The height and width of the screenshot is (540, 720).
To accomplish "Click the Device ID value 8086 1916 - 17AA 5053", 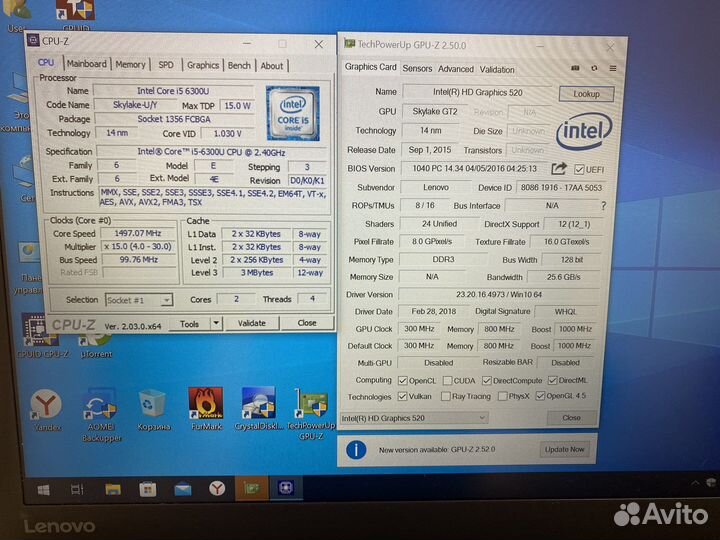I will pyautogui.click(x=561, y=188).
